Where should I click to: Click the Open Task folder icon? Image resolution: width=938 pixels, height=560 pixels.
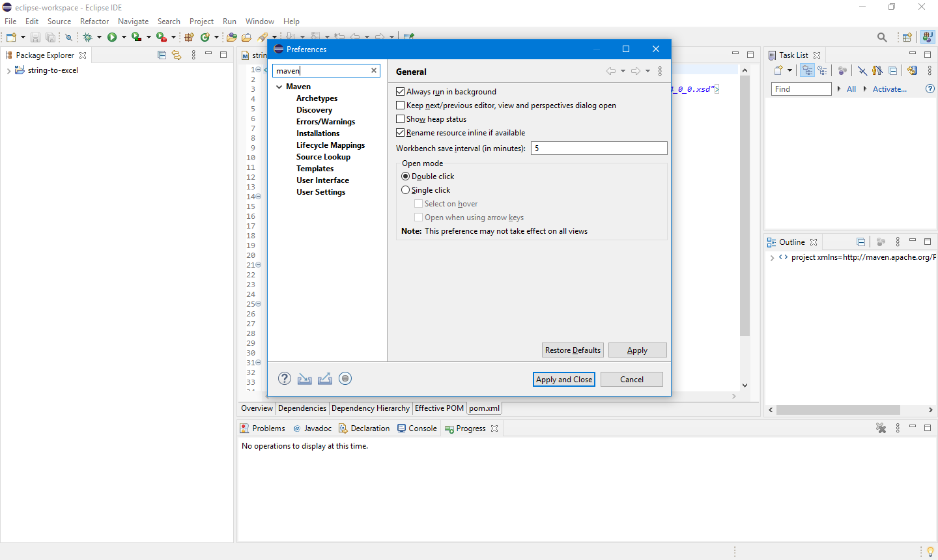[246, 37]
